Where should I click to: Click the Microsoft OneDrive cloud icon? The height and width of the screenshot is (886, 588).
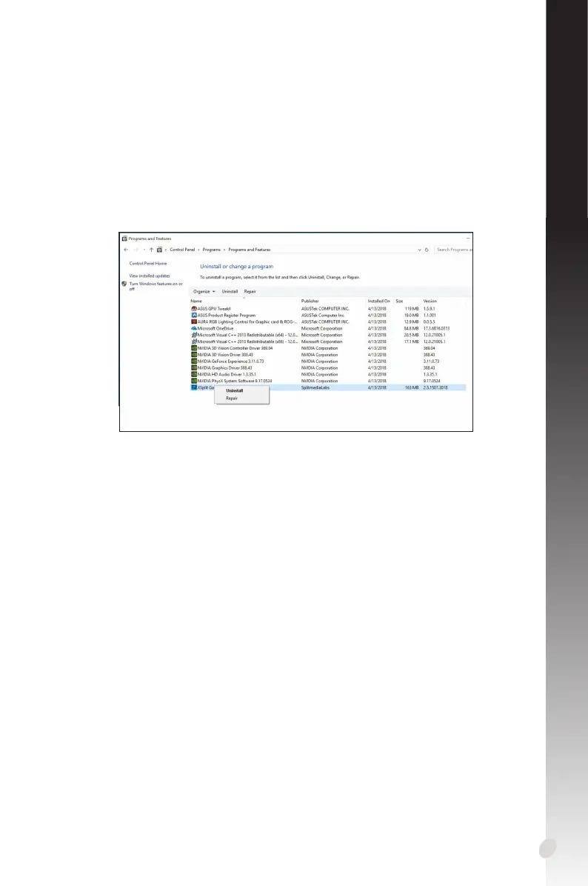(194, 328)
